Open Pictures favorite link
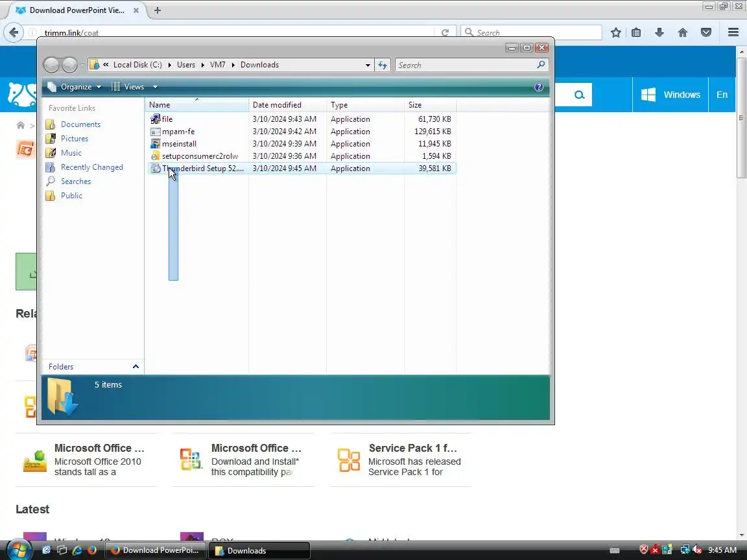This screenshot has height=560, width=747. coord(75,139)
